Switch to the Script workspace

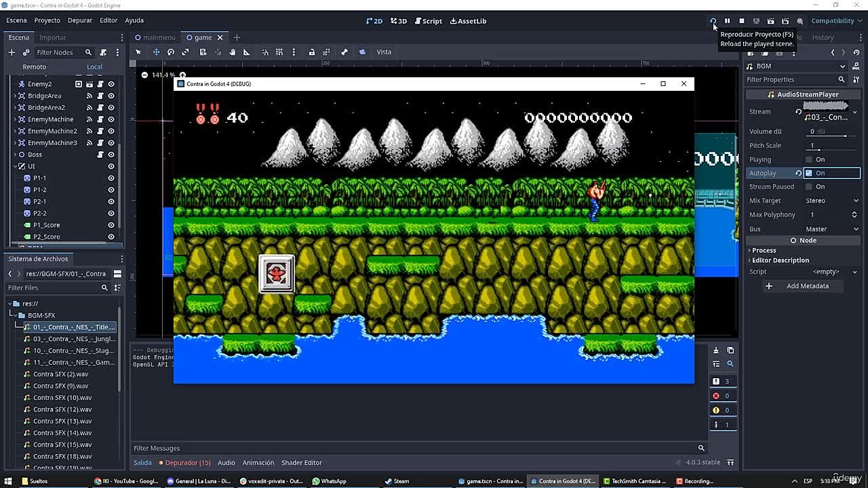pos(428,21)
